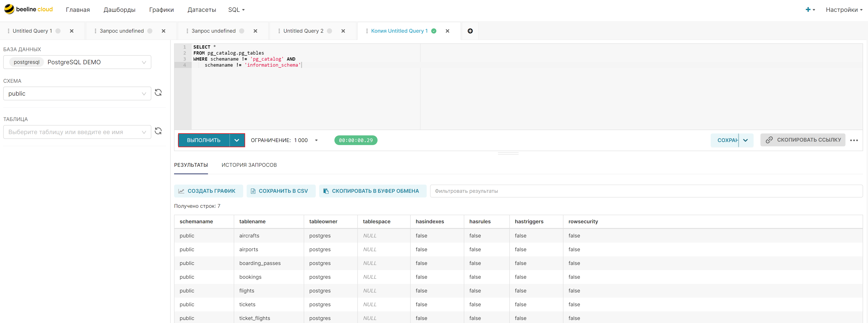Open the Датасеты menu item
The height and width of the screenshot is (323, 868).
(202, 10)
